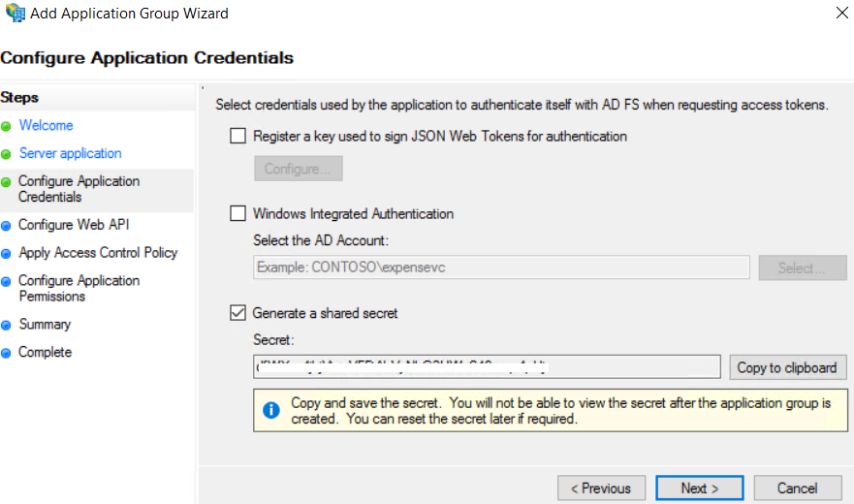Viewport: 854px width, 504px height.
Task: Click blue bullet beside Summary step
Action: [x=6, y=326]
